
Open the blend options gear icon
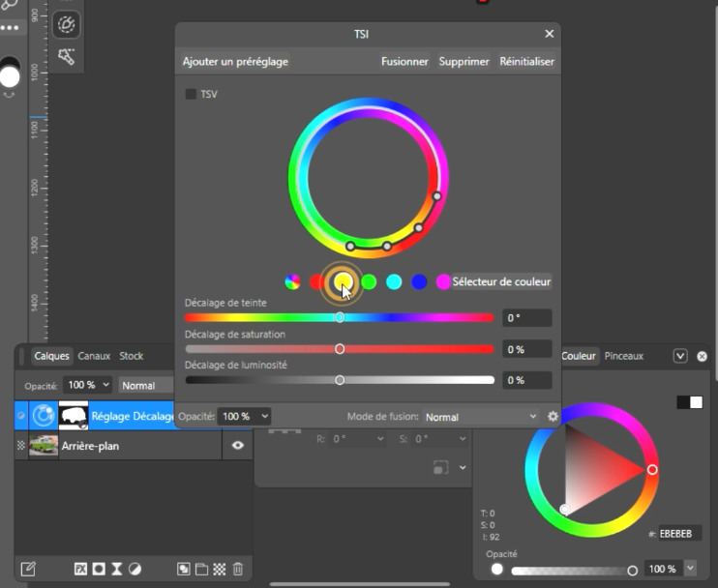coord(553,417)
